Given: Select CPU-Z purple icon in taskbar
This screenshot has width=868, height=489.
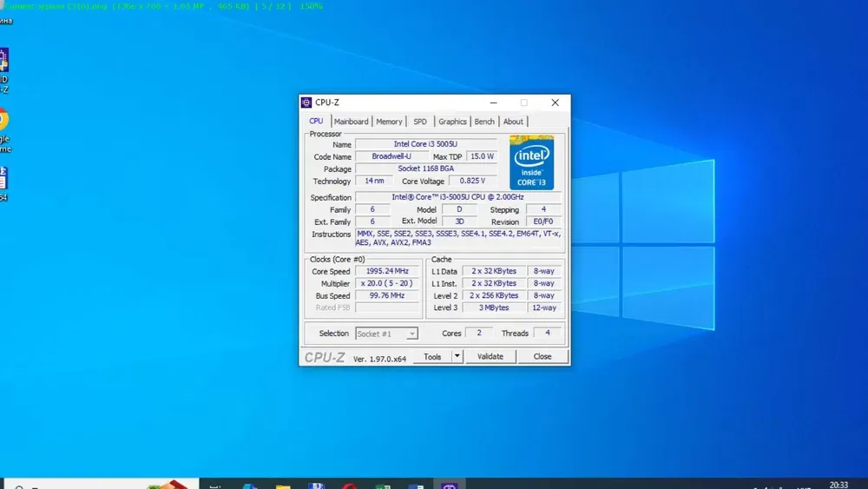Looking at the screenshot, I should 449,486.
